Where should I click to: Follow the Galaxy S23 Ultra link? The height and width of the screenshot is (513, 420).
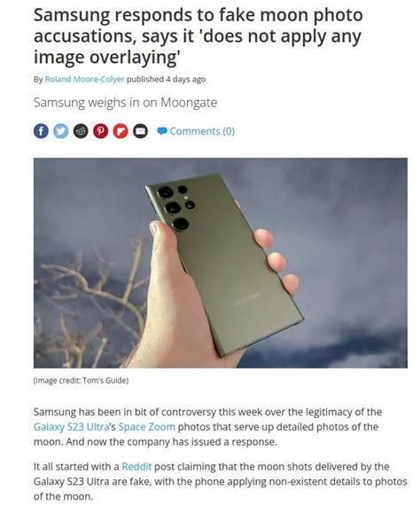(71, 427)
